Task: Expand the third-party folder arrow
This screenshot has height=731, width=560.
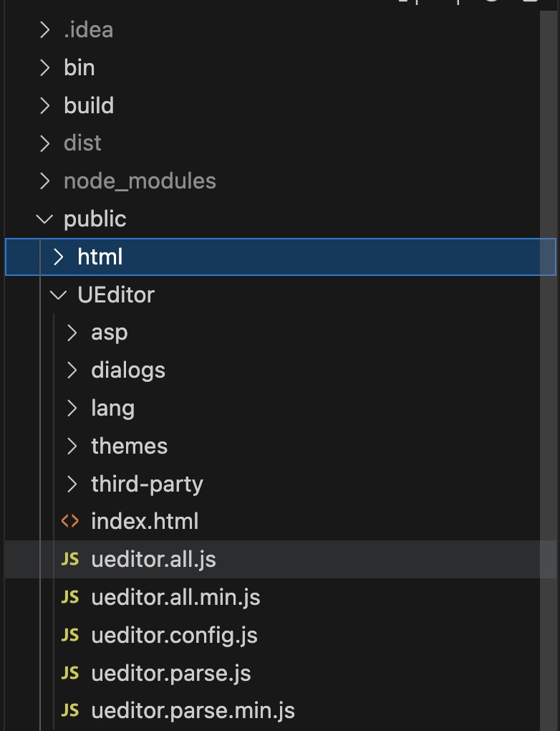Action: [72, 484]
